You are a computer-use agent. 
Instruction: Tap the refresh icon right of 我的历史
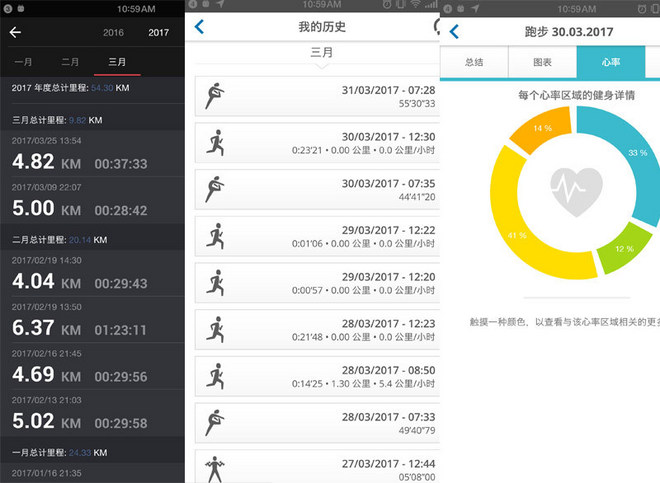[437, 27]
